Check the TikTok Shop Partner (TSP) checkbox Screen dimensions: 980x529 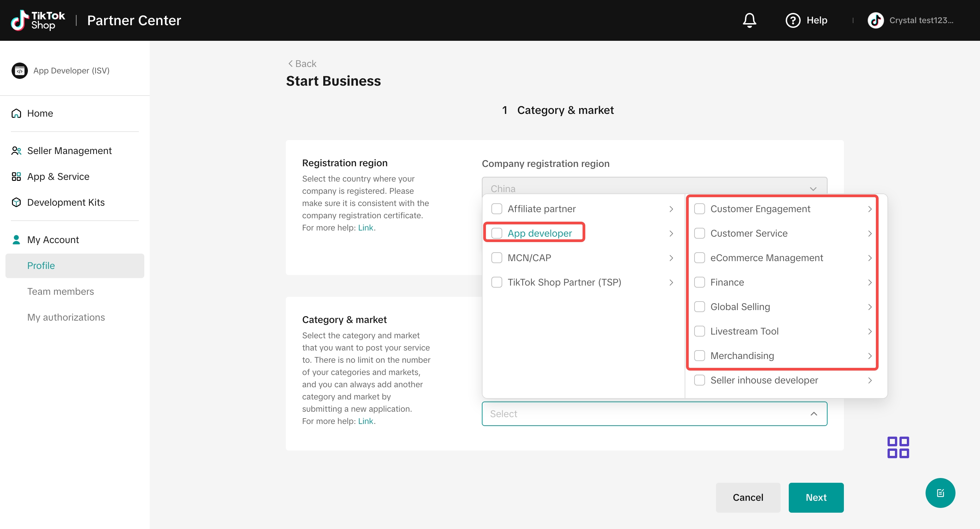pos(496,282)
